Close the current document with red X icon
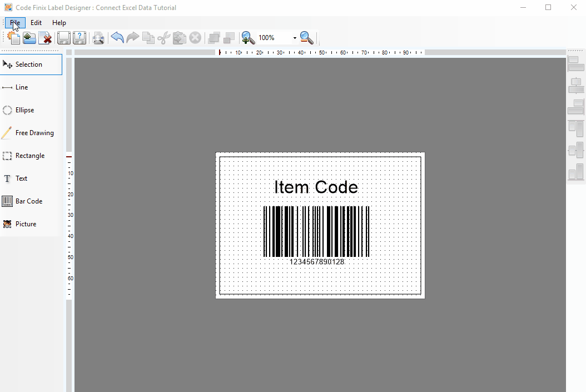 45,38
